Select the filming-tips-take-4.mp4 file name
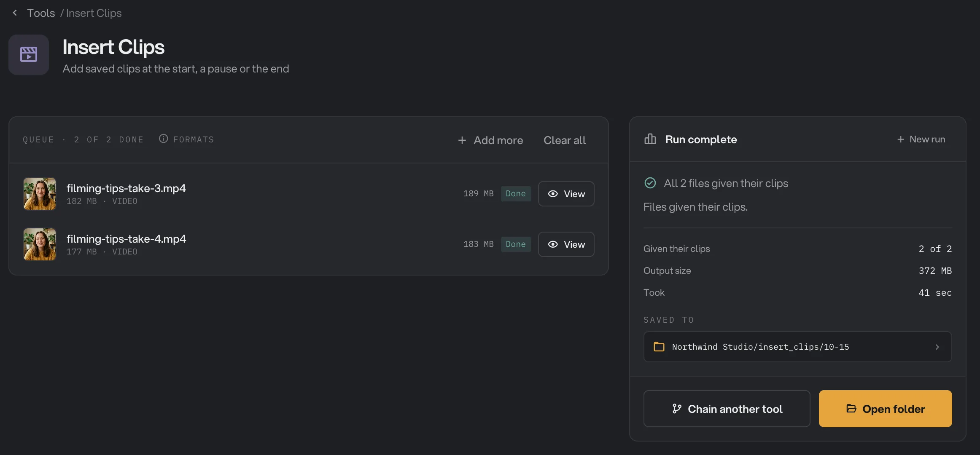Image resolution: width=980 pixels, height=455 pixels. pos(126,238)
